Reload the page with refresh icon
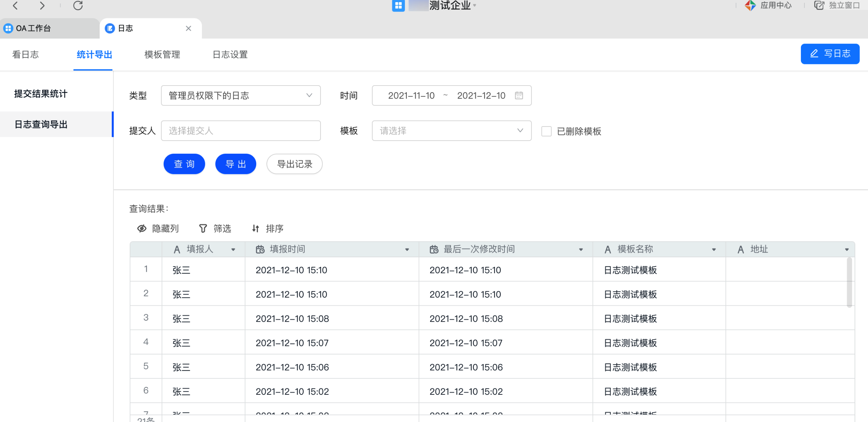This screenshot has height=422, width=868. click(78, 5)
